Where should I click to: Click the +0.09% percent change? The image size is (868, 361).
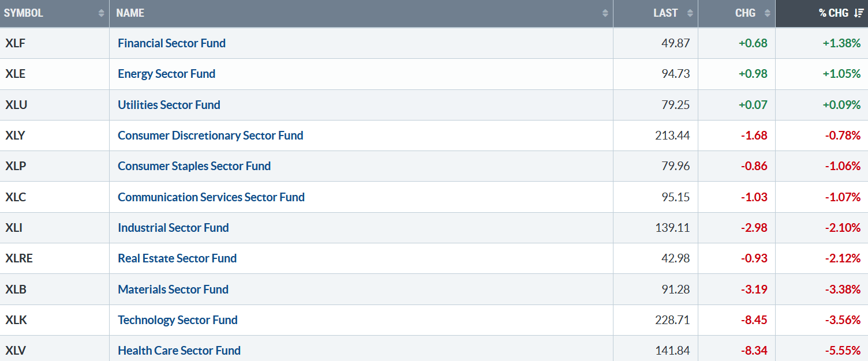tap(841, 105)
